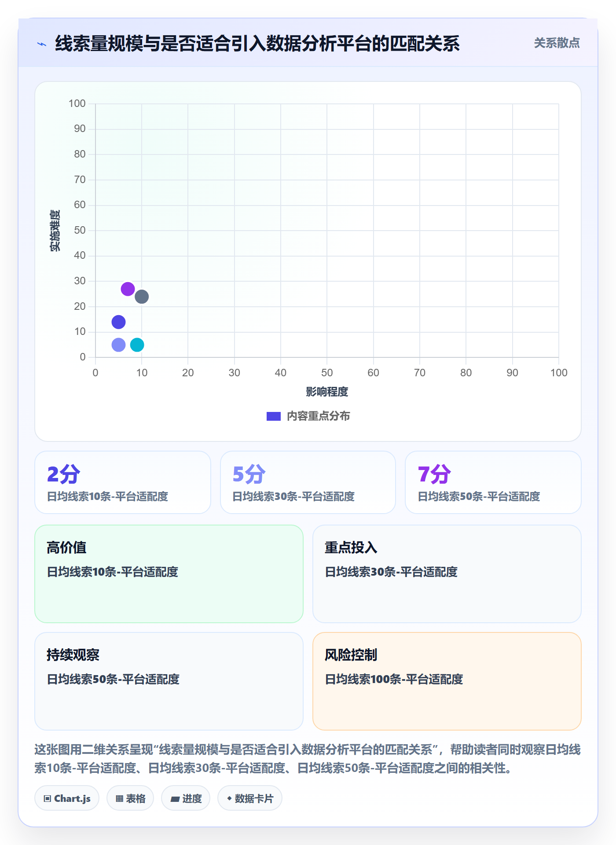Click the diamond icon in 数据卡片 chip
The height and width of the screenshot is (845, 616).
pyautogui.click(x=229, y=798)
